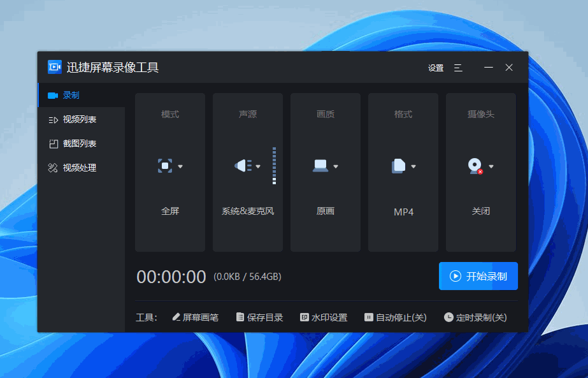Expand the 画质 dropdown arrow
Screen dimensions: 588x378
point(336,166)
